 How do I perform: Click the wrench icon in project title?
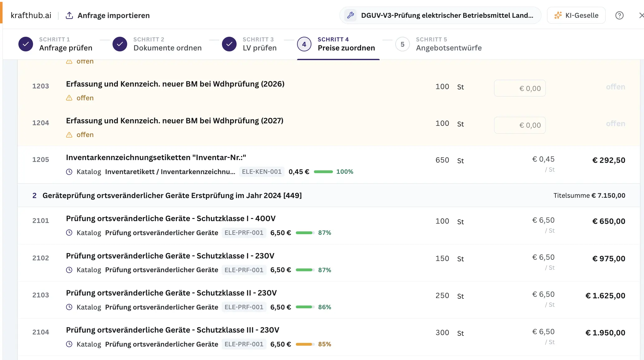(350, 15)
